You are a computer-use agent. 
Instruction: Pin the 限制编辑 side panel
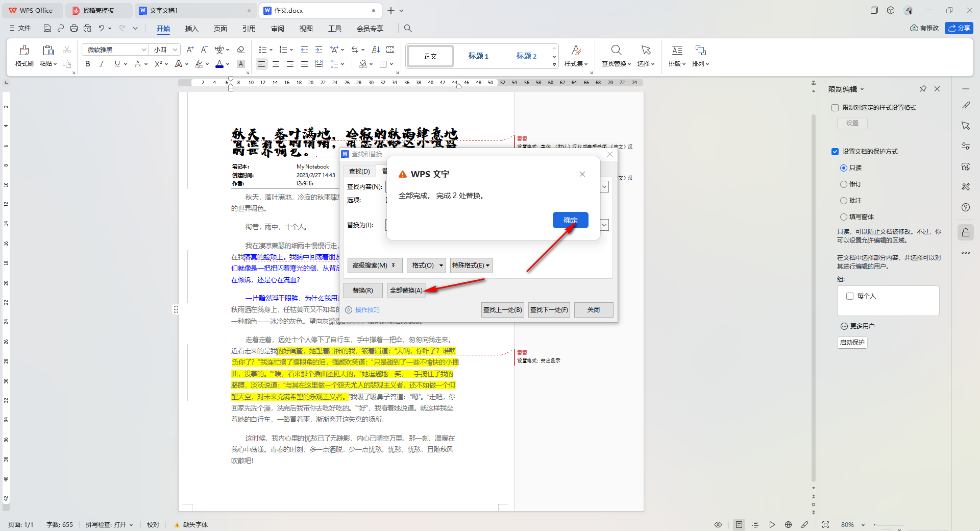(923, 89)
